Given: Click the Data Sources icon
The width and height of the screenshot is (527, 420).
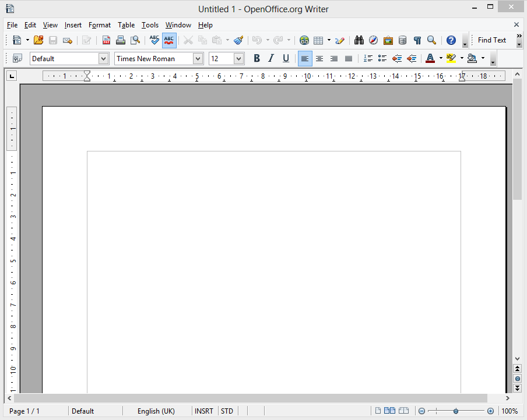Looking at the screenshot, I should (x=402, y=40).
